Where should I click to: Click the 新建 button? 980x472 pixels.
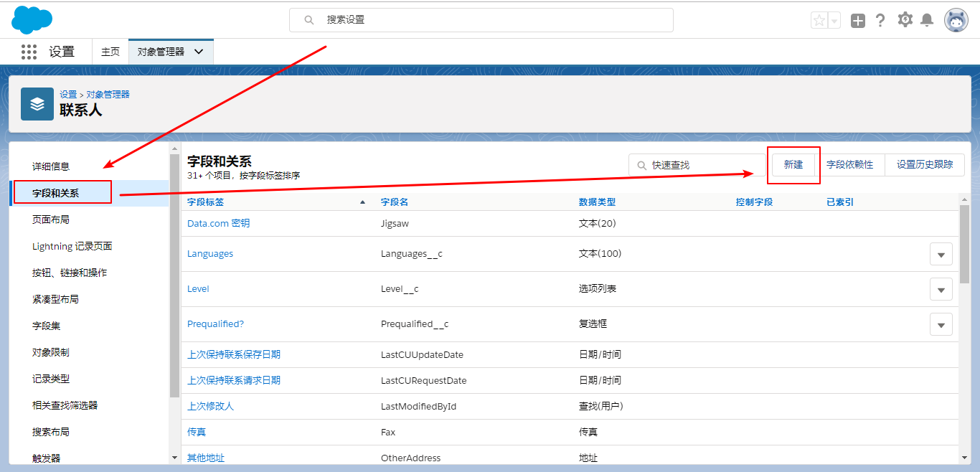(x=793, y=164)
